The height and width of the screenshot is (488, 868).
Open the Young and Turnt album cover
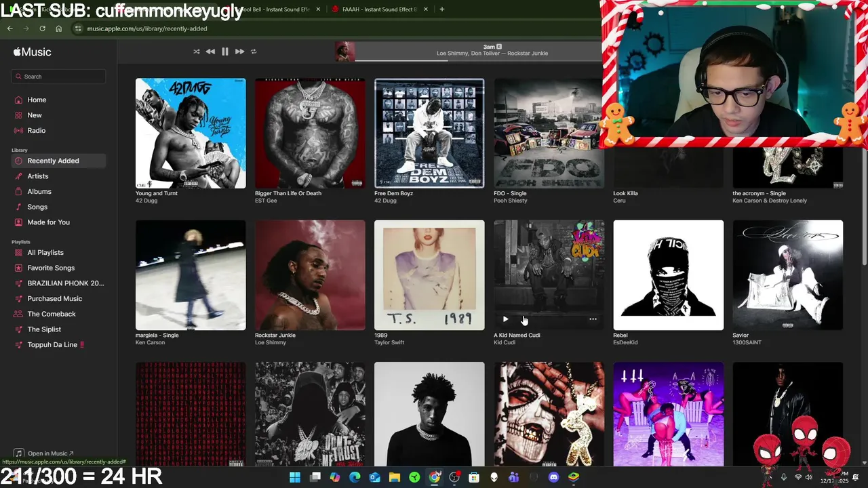(191, 134)
